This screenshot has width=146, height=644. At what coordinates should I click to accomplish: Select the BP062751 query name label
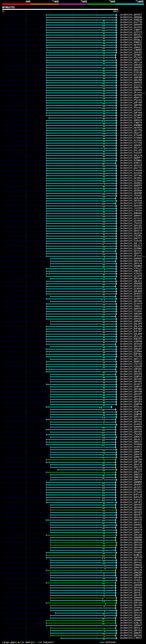tap(8, 8)
